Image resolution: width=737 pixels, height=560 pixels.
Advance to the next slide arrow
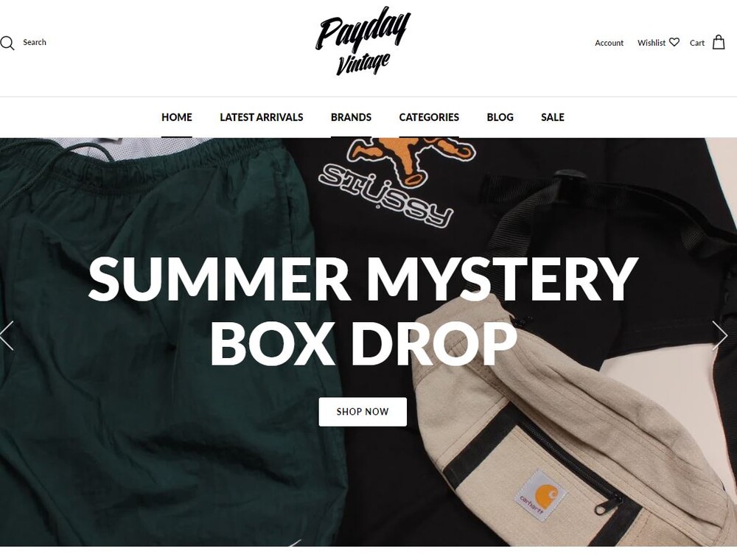click(719, 335)
